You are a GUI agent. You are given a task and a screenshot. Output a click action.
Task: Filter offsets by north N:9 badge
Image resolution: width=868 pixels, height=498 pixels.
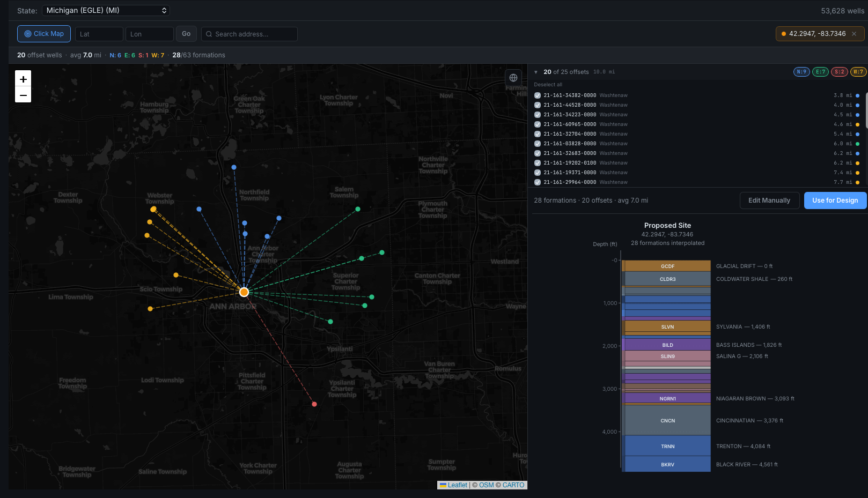tap(801, 72)
